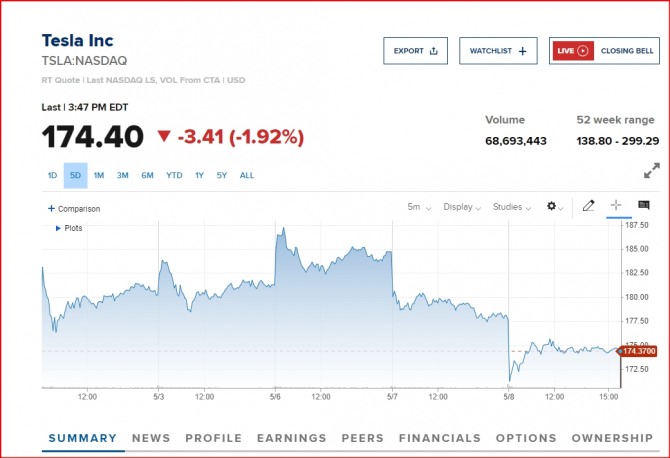Open the Studies dropdown

pos(511,207)
